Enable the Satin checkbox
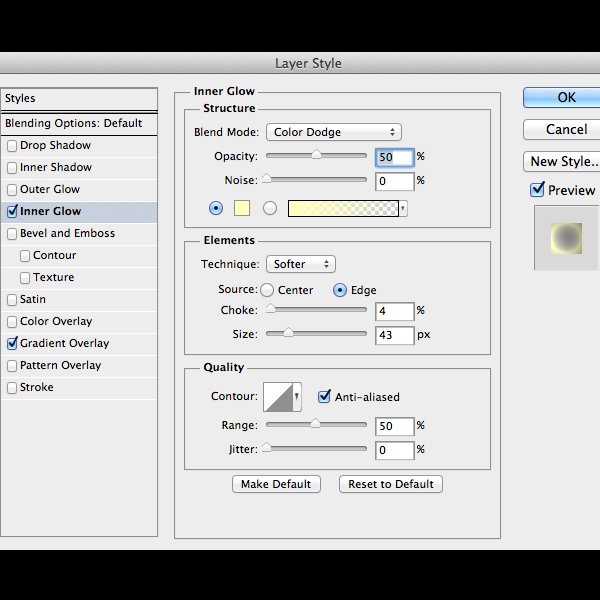 pyautogui.click(x=12, y=300)
